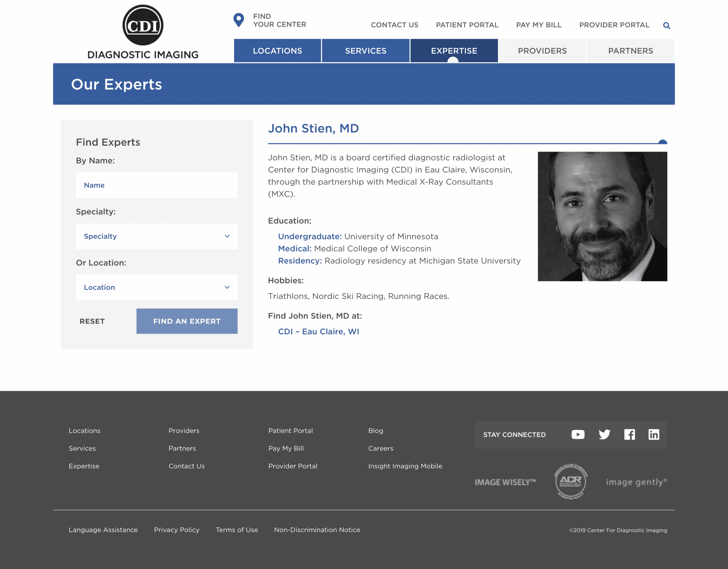
Task: Open the CDI – Eau Claire, WI link
Action: [318, 331]
